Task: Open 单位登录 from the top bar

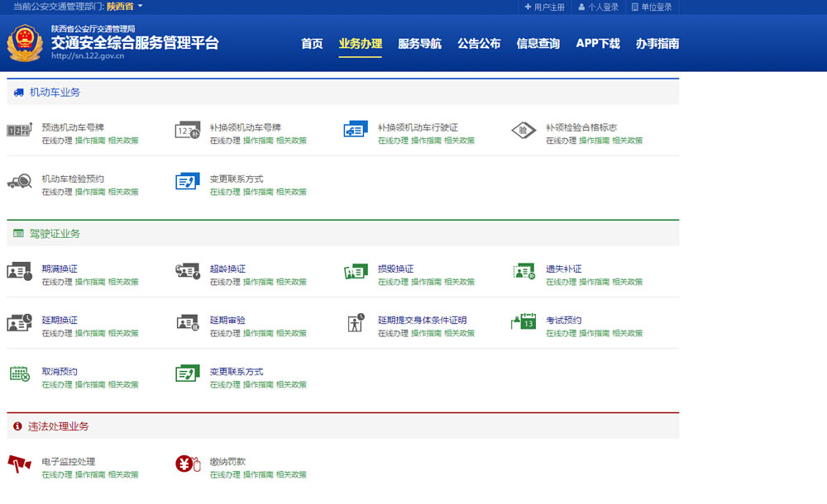Action: pos(652,7)
